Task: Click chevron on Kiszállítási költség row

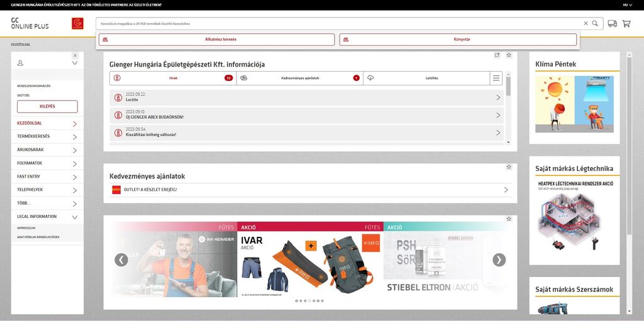Action: [498, 133]
